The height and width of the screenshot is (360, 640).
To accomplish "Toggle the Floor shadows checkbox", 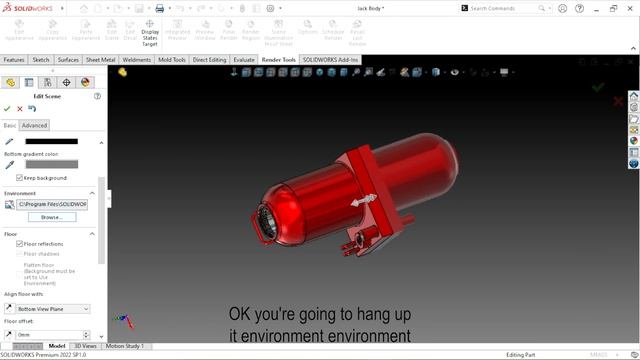I will [x=19, y=254].
